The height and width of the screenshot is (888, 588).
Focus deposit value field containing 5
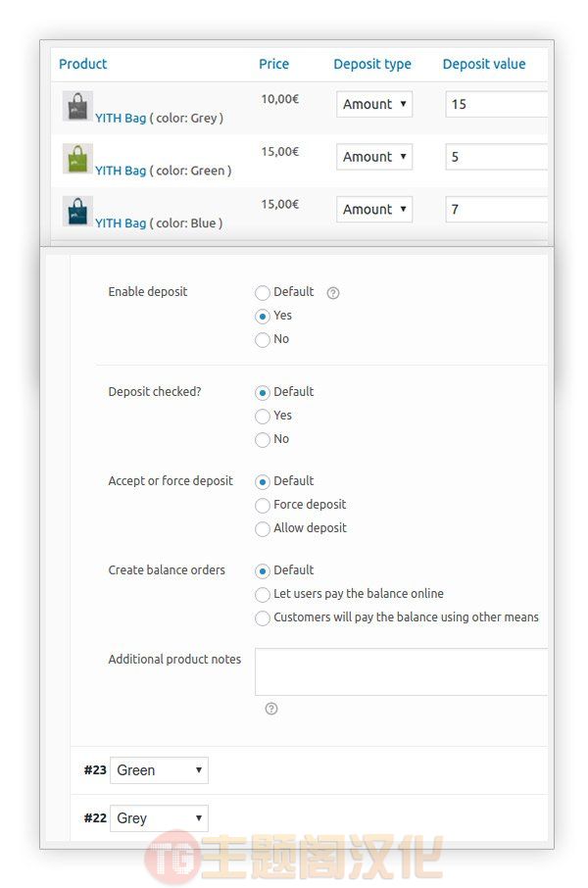(x=496, y=157)
